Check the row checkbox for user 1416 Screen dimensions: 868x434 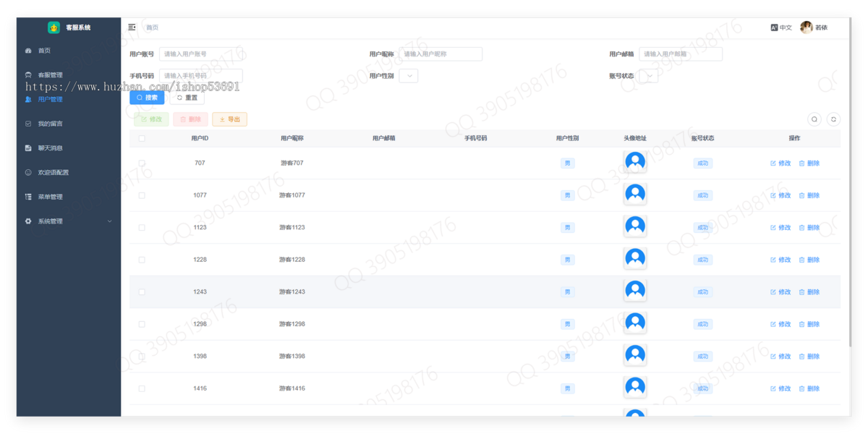(142, 388)
